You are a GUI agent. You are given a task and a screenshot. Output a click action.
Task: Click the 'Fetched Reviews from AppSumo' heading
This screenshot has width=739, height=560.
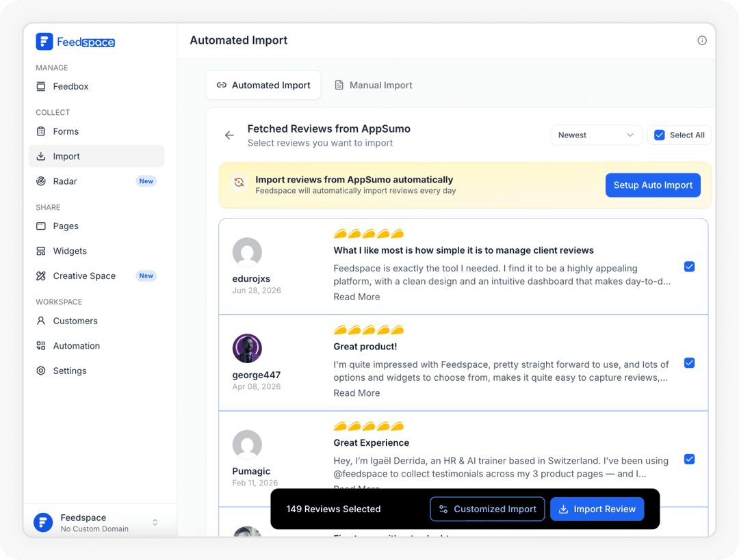pyautogui.click(x=329, y=129)
